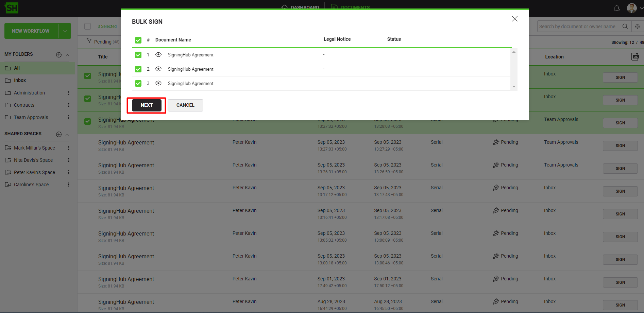
Task: Open the search settings gear icon
Action: click(x=638, y=27)
